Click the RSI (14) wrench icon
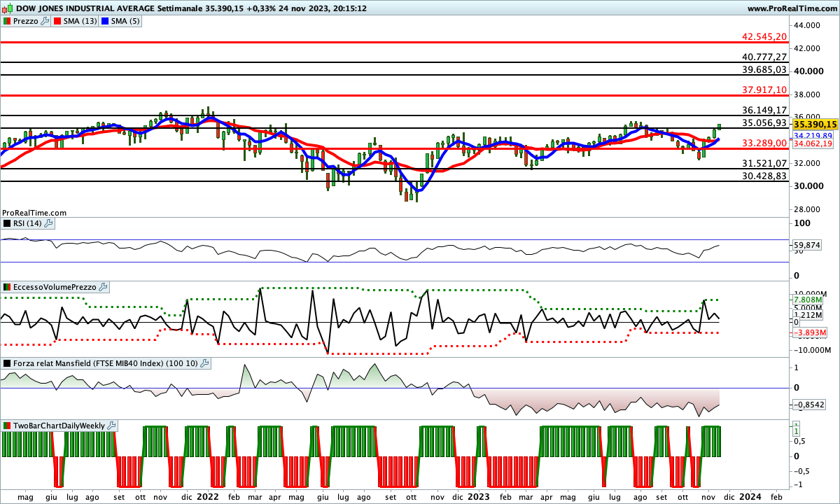The width and height of the screenshot is (840, 504). (x=48, y=223)
